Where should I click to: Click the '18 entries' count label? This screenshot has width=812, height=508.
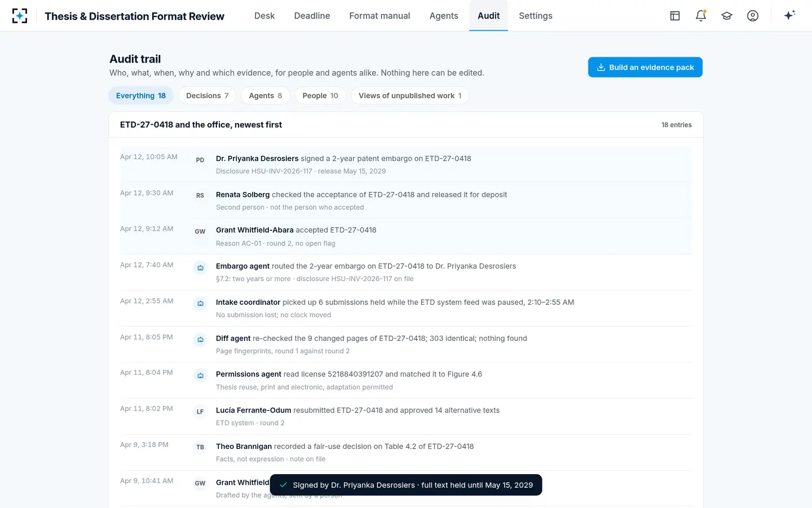point(677,125)
